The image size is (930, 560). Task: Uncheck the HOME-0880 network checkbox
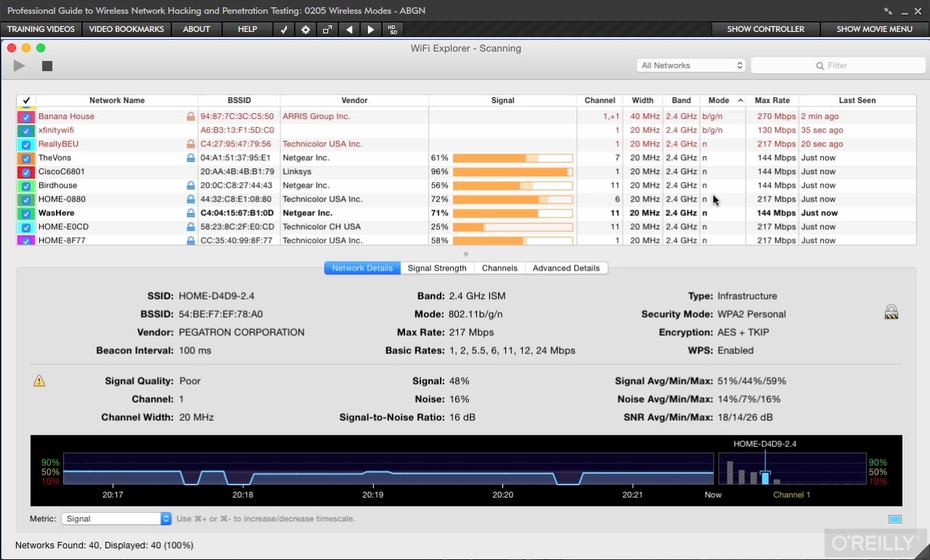tap(26, 199)
